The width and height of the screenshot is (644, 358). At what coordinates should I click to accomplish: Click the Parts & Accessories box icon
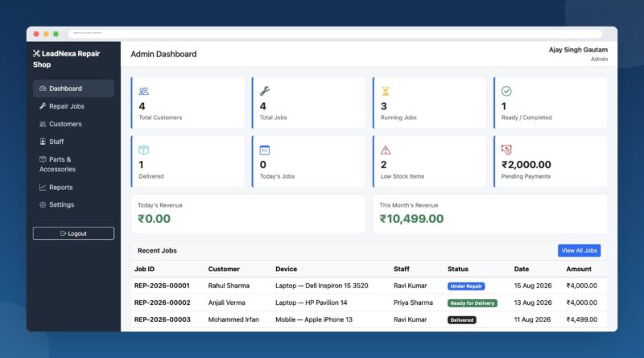pyautogui.click(x=43, y=159)
